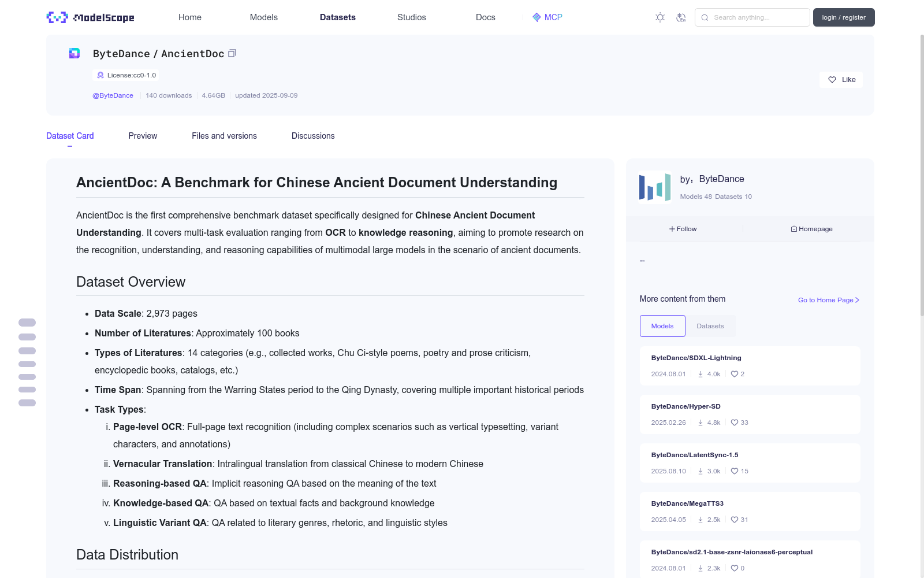Go to the Home nav item
Screen dimensions: 924x578
(190, 17)
